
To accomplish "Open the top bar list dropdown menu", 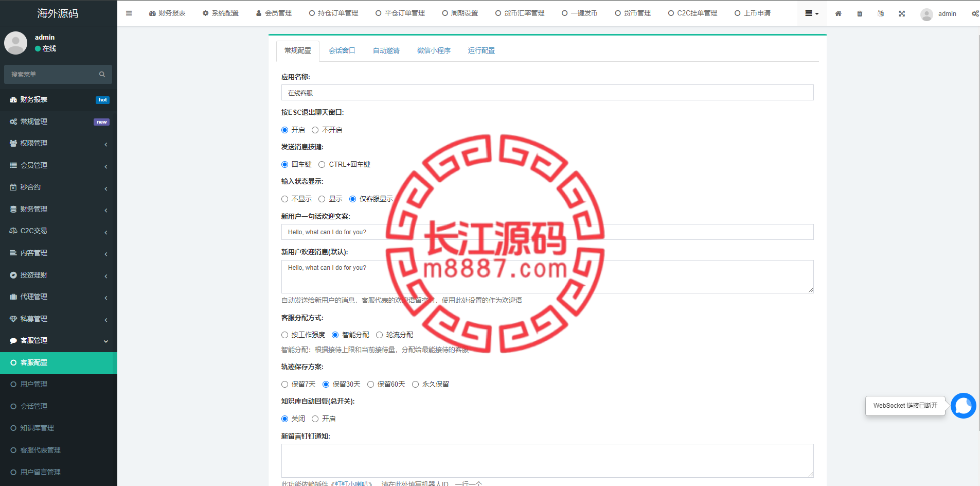I will click(x=812, y=13).
